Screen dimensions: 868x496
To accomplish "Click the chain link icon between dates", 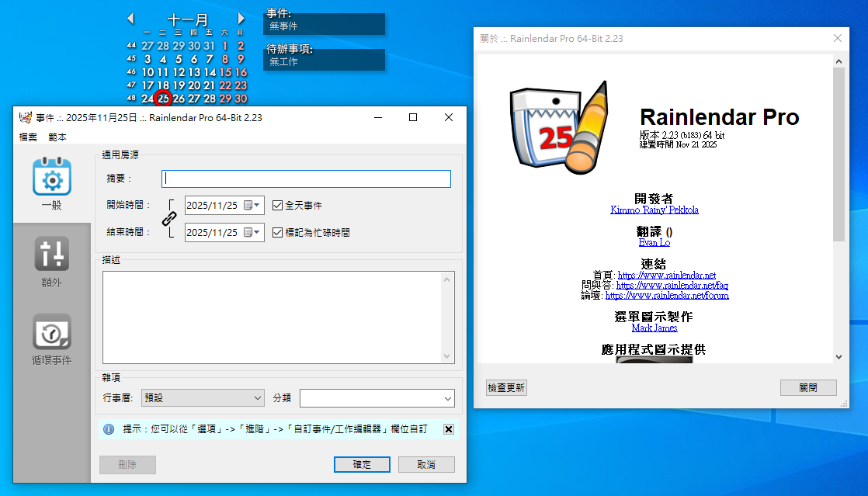I will (x=169, y=219).
